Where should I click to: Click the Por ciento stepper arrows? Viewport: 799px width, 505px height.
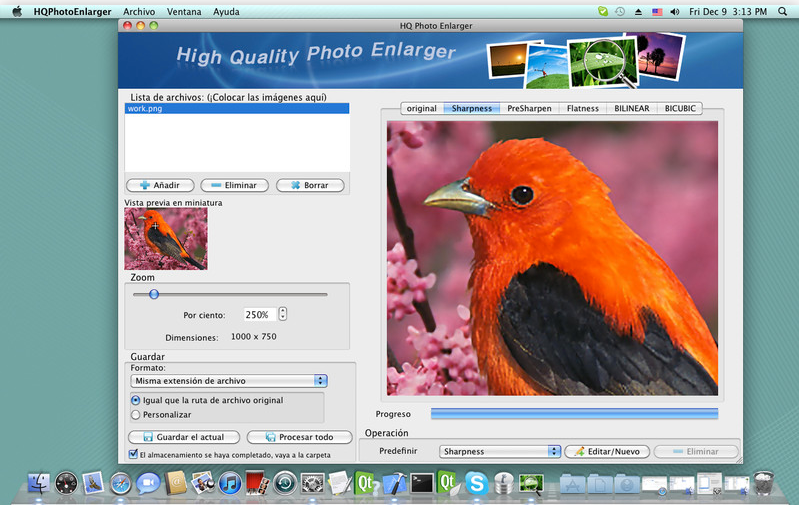pos(283,314)
